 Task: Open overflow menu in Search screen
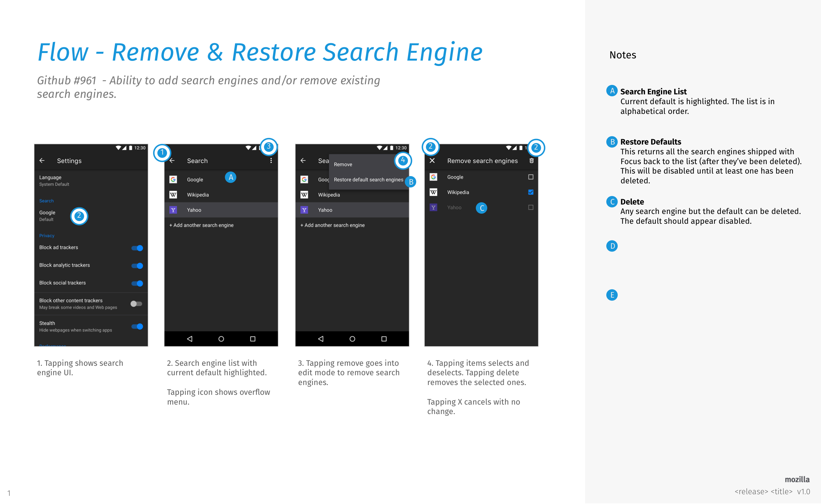click(271, 161)
